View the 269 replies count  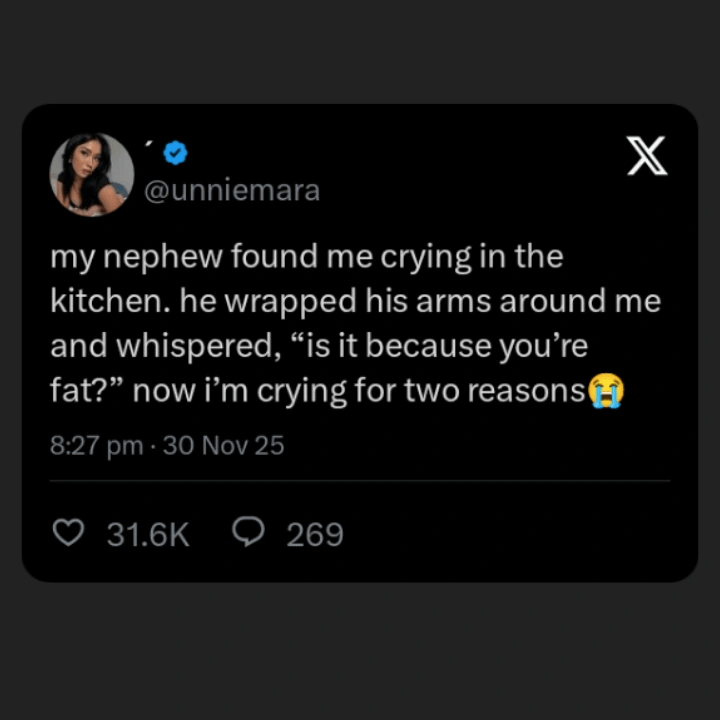coord(315,535)
